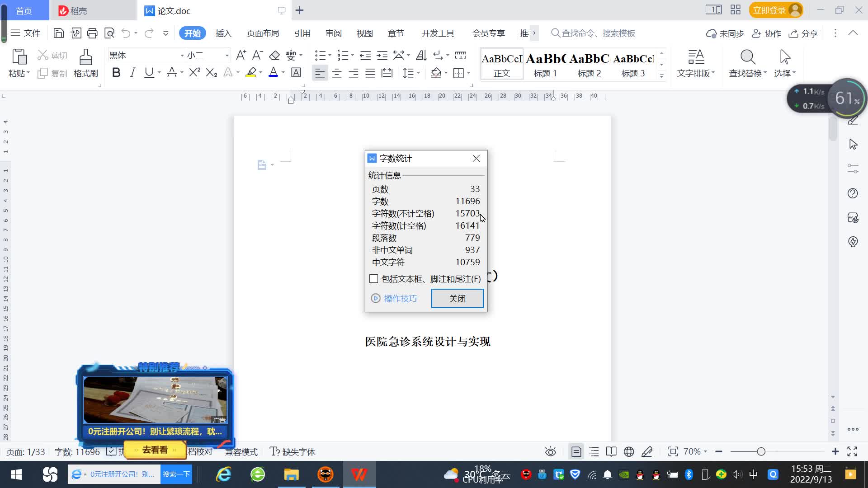Toggle eye protection mode in the status bar
The height and width of the screenshot is (488, 868).
550,451
